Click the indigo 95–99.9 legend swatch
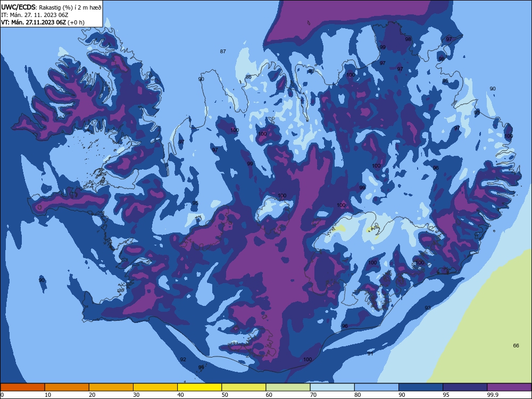The width and height of the screenshot is (532, 399). coord(465,387)
